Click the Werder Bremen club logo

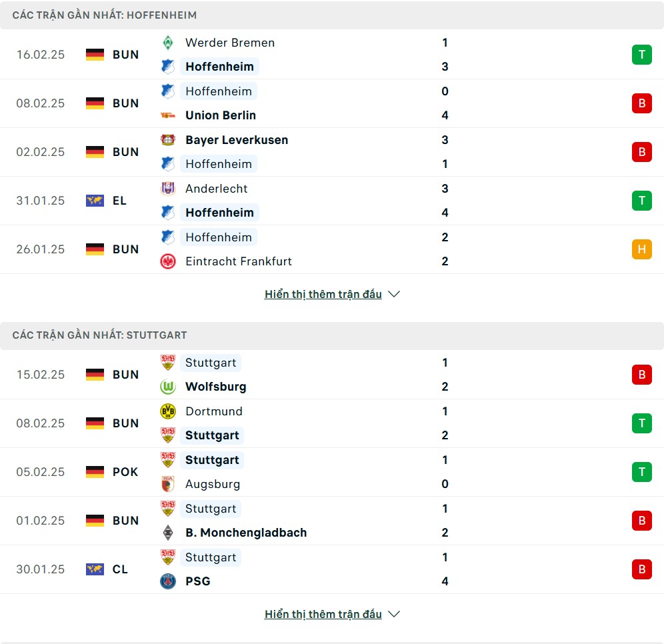point(168,43)
